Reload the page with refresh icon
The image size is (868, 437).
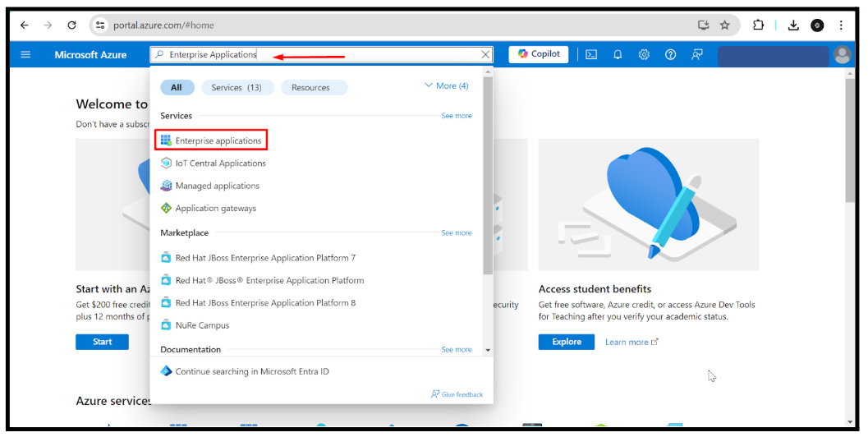(x=72, y=25)
